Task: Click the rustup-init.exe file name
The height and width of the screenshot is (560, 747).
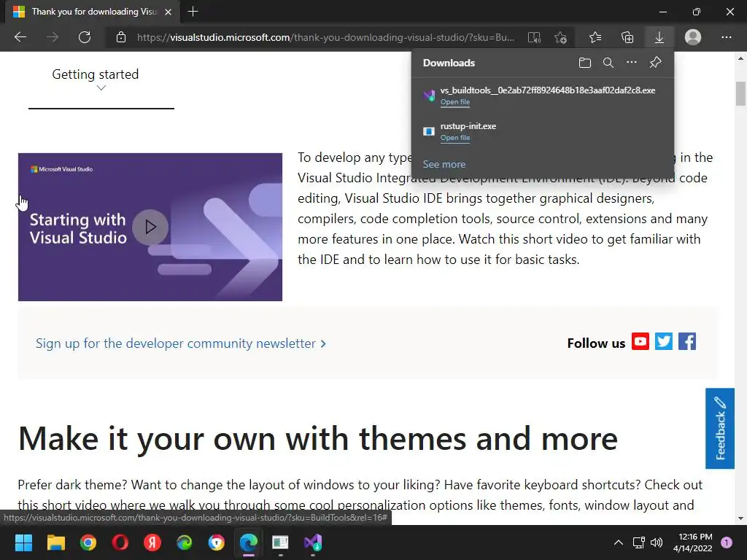Action: point(468,126)
